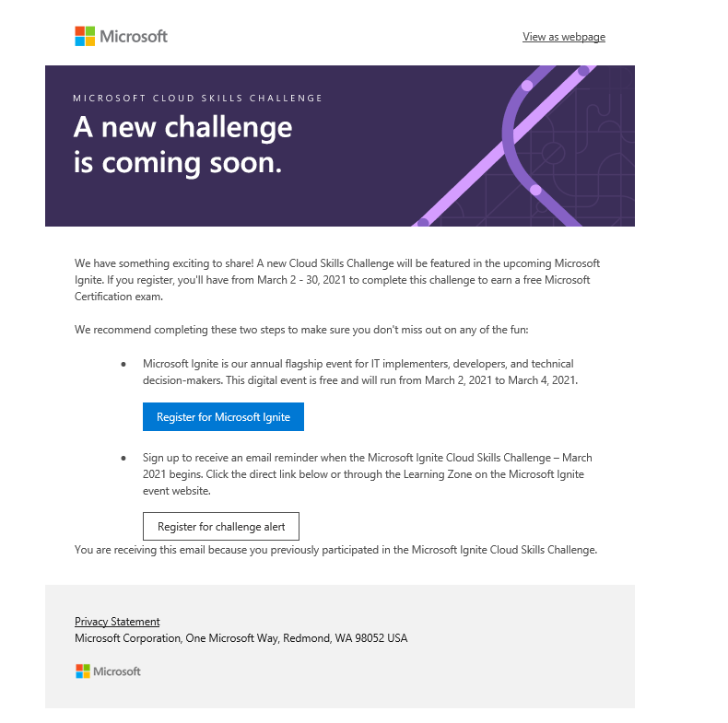This screenshot has height=723, width=728.
Task: Open the View as webpage link
Action: (x=564, y=37)
